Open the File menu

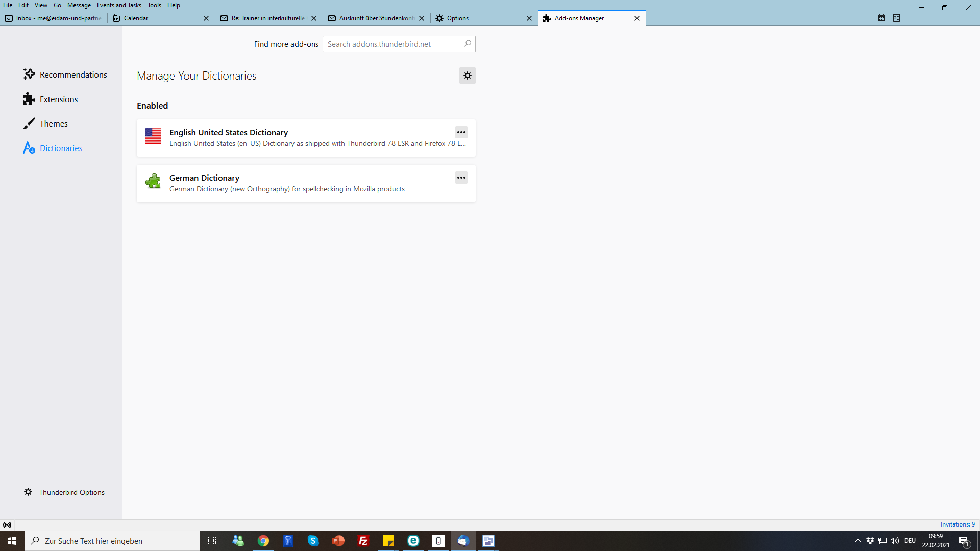8,5
